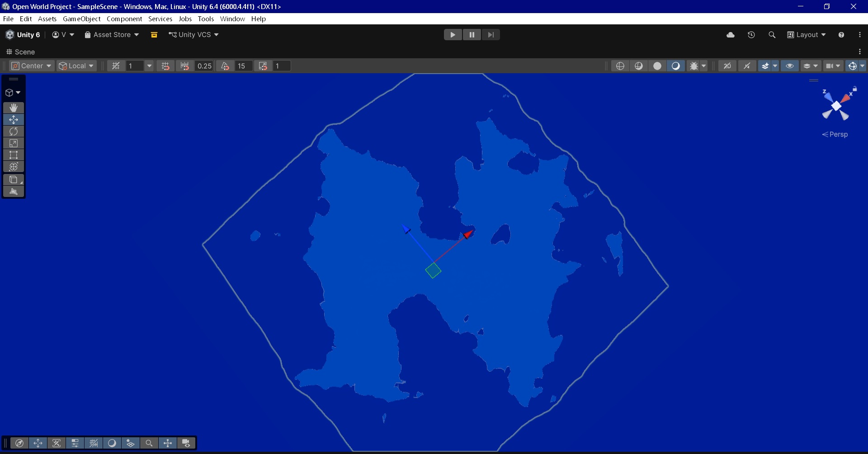Expand scene effects dropdown arrow
Image resolution: width=868 pixels, height=454 pixels.
[775, 66]
